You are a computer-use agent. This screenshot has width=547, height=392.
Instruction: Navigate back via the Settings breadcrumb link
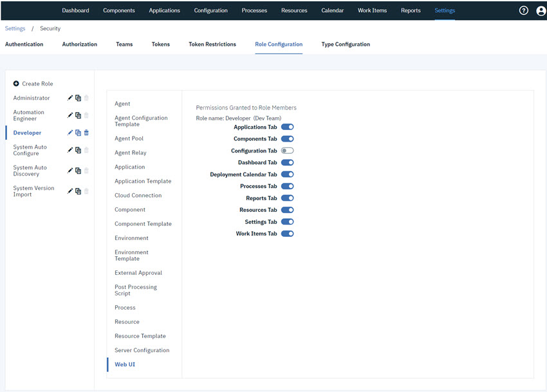[15, 28]
